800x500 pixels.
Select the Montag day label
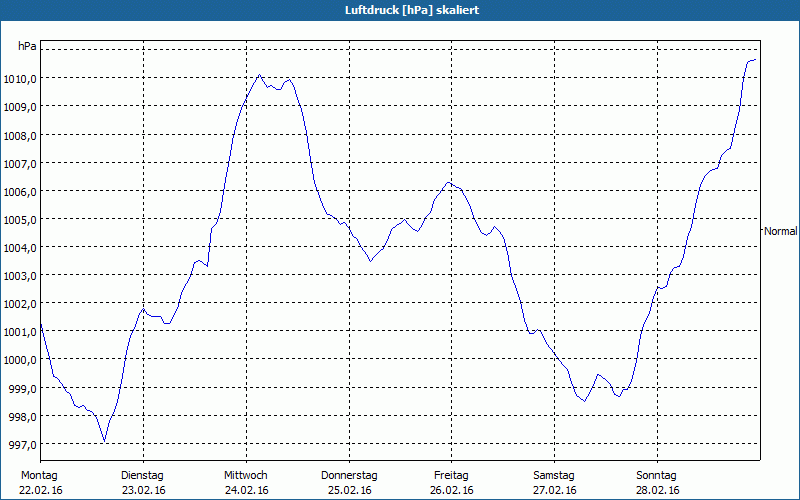(40, 475)
